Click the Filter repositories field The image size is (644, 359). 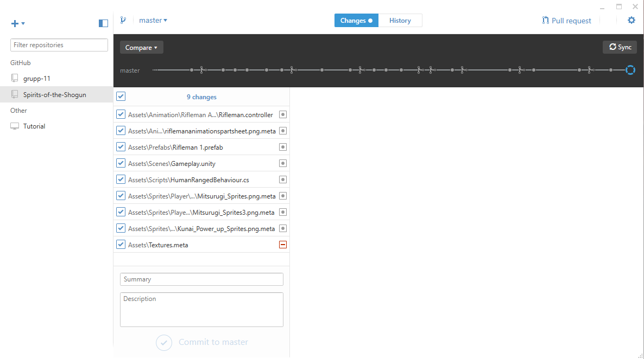[x=59, y=44]
